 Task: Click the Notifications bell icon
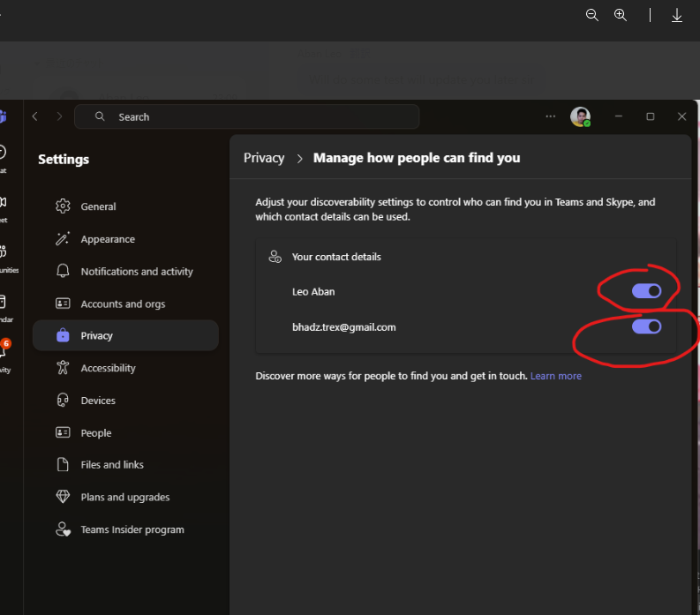point(63,271)
